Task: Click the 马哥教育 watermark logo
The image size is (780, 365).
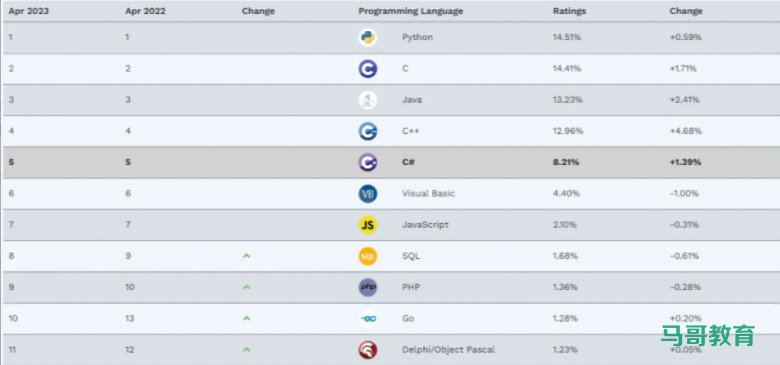Action: pyautogui.click(x=708, y=336)
